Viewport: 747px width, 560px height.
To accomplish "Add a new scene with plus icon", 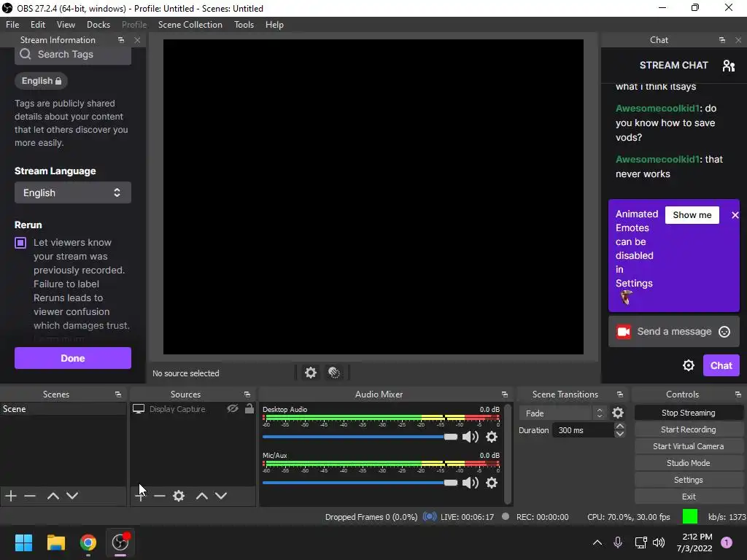I will [11, 496].
